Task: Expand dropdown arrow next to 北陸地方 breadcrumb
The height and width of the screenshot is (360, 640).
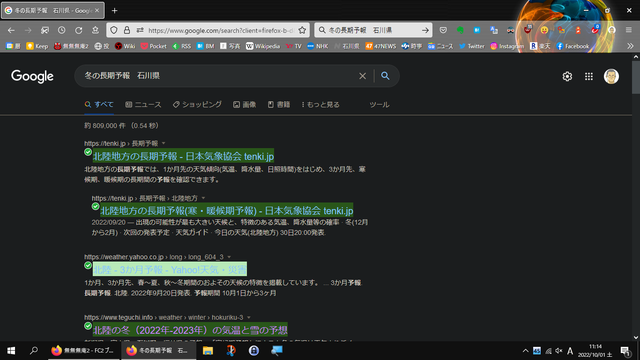Action: (203, 198)
